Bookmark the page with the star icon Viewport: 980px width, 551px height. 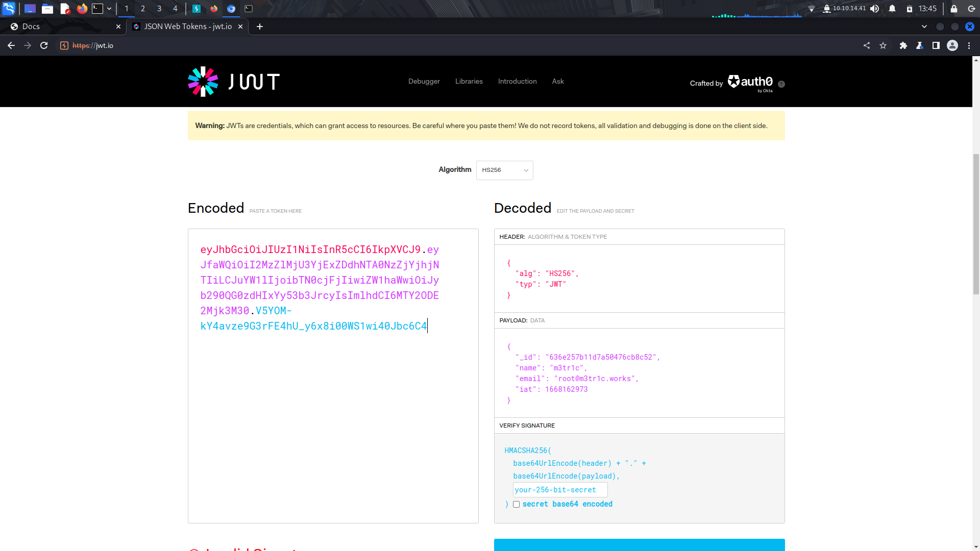tap(884, 45)
